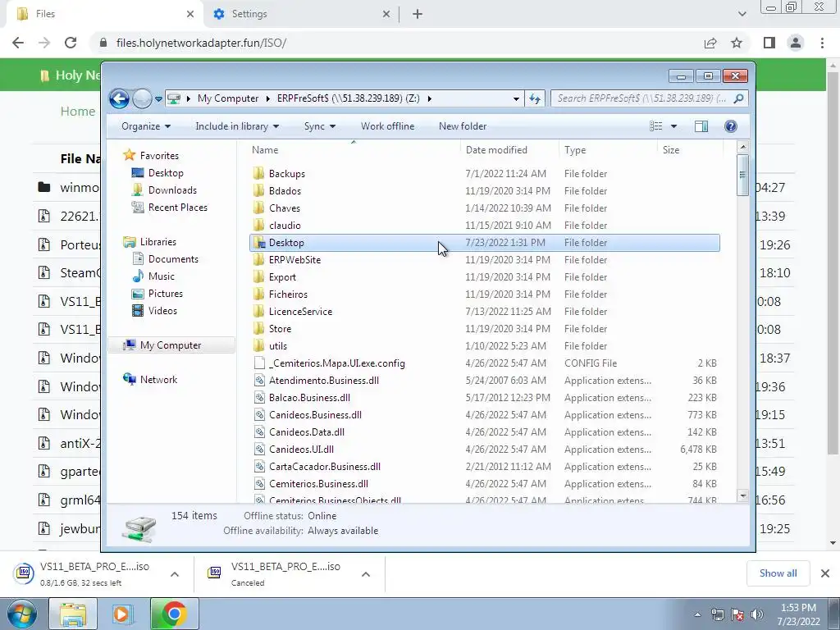Open a new Chrome tab
Image resolution: width=840 pixels, height=630 pixels.
point(418,14)
